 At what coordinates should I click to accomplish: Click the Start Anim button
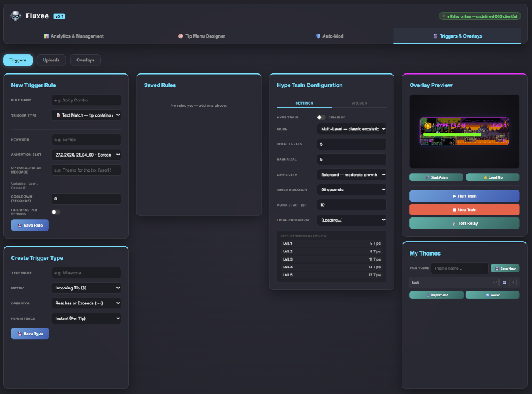pyautogui.click(x=436, y=177)
